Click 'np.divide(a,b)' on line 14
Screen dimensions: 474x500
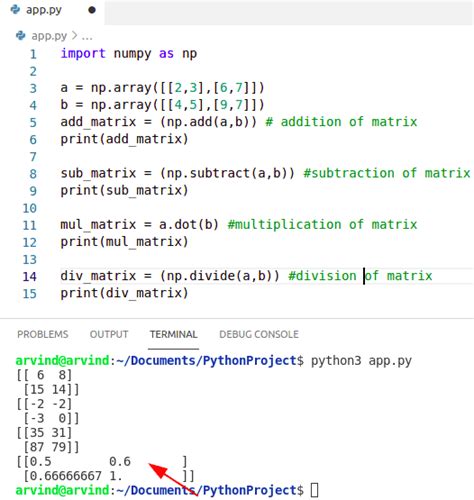click(220, 276)
